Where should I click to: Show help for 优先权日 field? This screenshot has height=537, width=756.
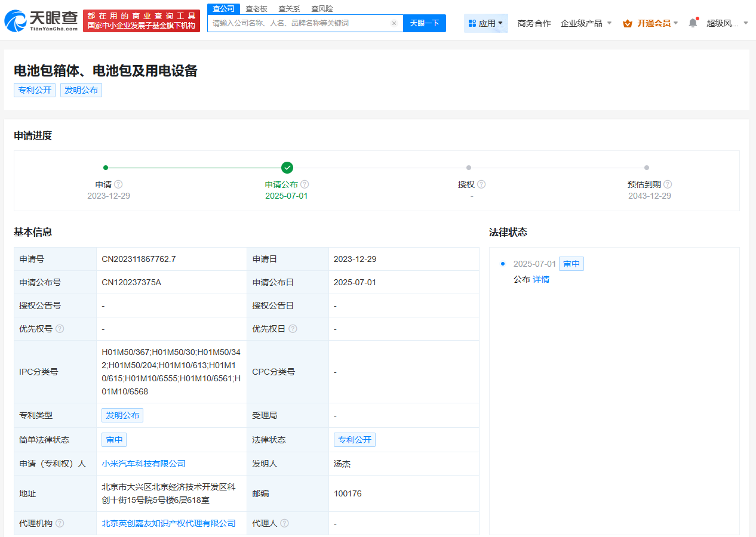tap(293, 329)
